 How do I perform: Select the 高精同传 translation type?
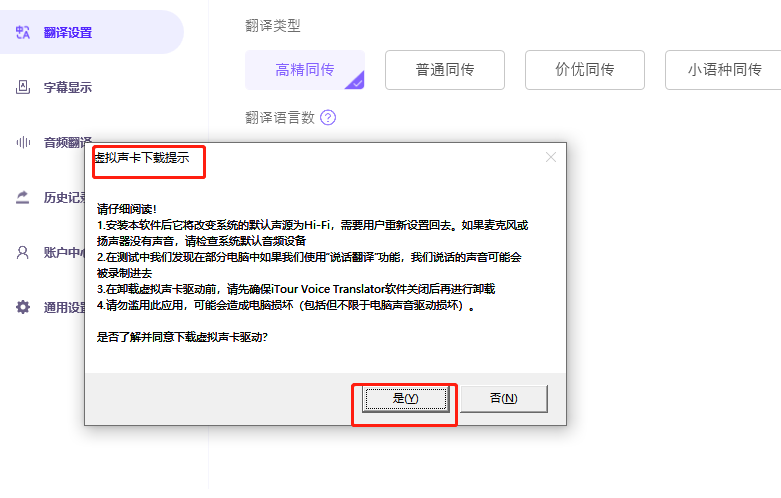(305, 70)
